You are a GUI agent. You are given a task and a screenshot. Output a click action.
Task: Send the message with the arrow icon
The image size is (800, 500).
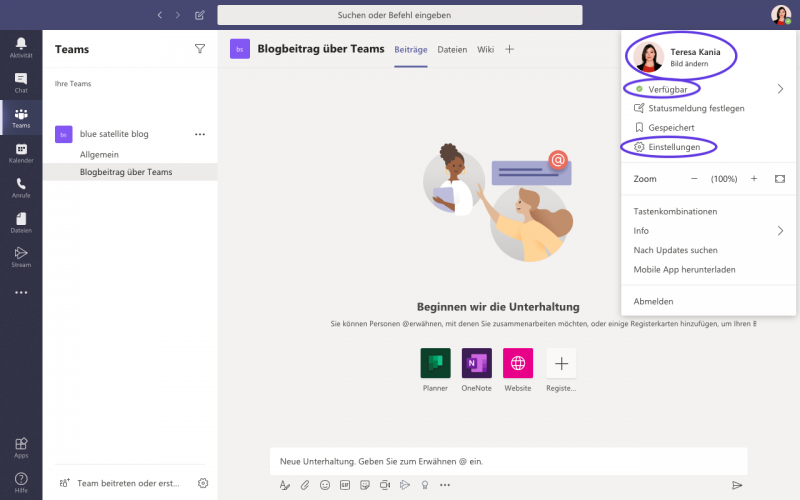737,485
